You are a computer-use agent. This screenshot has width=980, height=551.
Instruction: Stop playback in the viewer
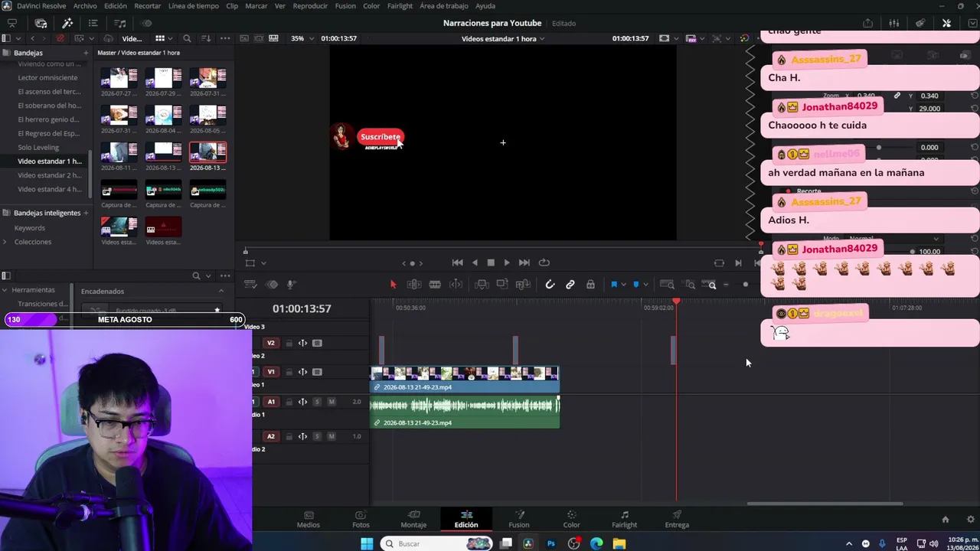pyautogui.click(x=491, y=262)
